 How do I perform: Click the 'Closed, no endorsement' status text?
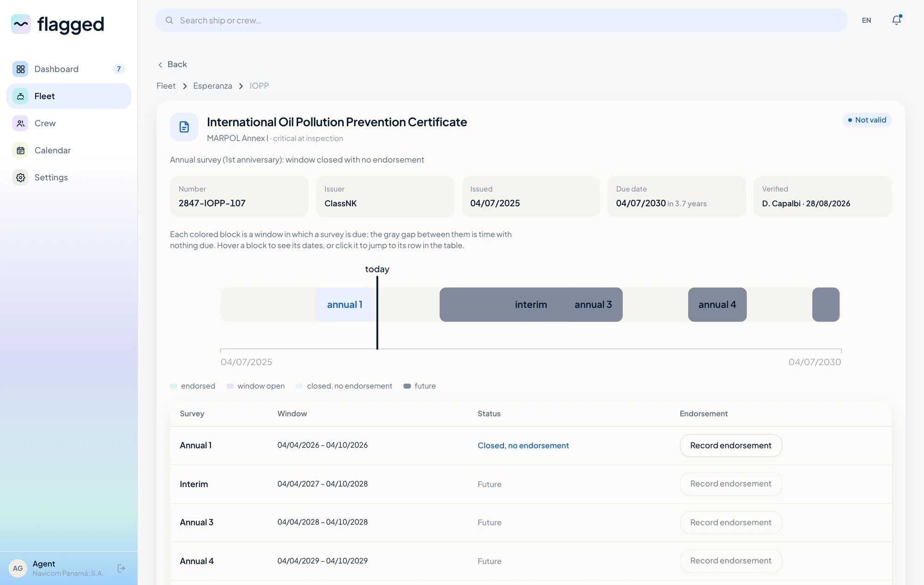(x=523, y=446)
